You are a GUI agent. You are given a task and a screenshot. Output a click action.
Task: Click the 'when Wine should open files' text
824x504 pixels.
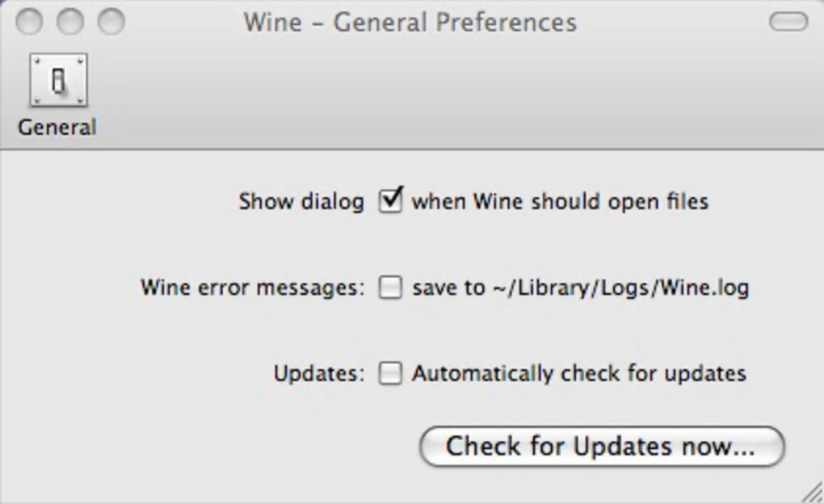click(560, 201)
